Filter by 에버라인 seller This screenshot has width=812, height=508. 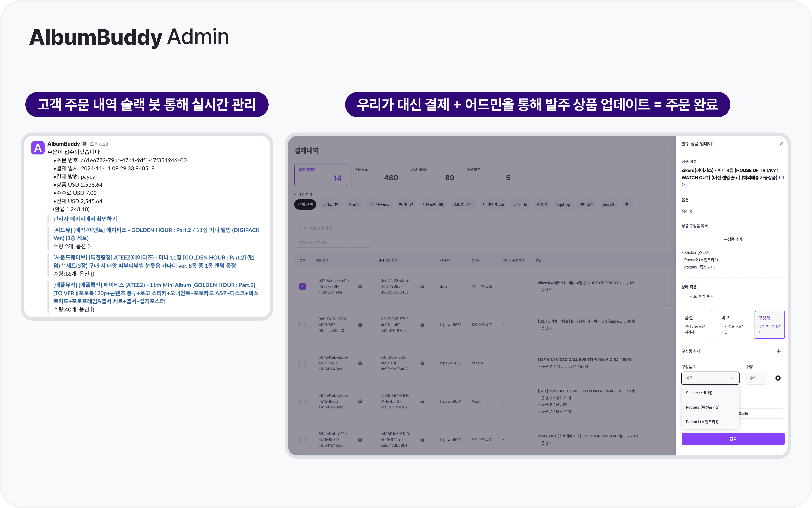[x=406, y=204]
